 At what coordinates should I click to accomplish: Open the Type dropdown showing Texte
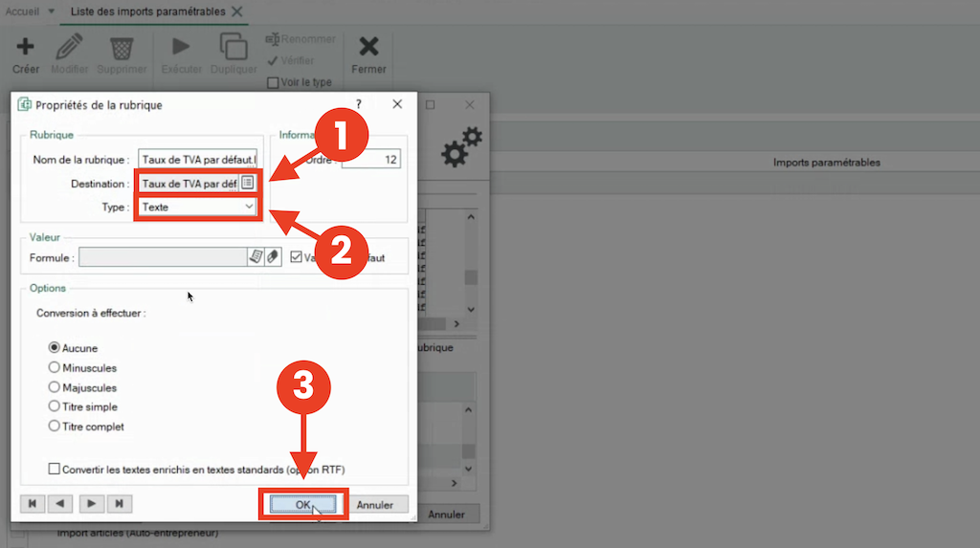pos(197,207)
